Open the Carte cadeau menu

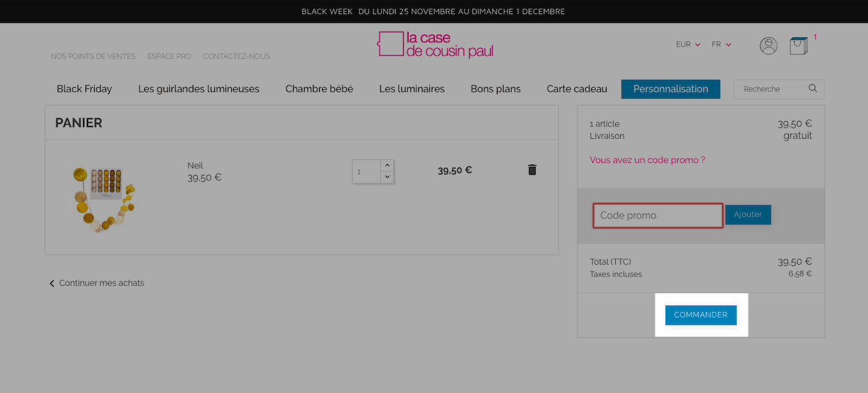(577, 89)
